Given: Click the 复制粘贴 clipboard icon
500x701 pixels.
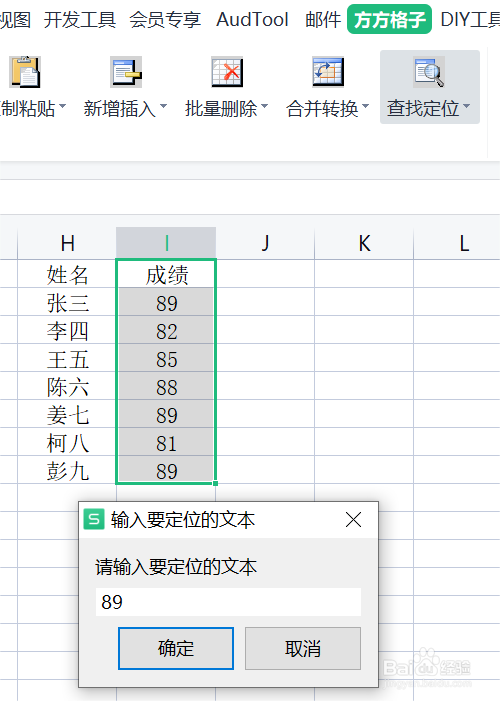Looking at the screenshot, I should click(x=25, y=72).
